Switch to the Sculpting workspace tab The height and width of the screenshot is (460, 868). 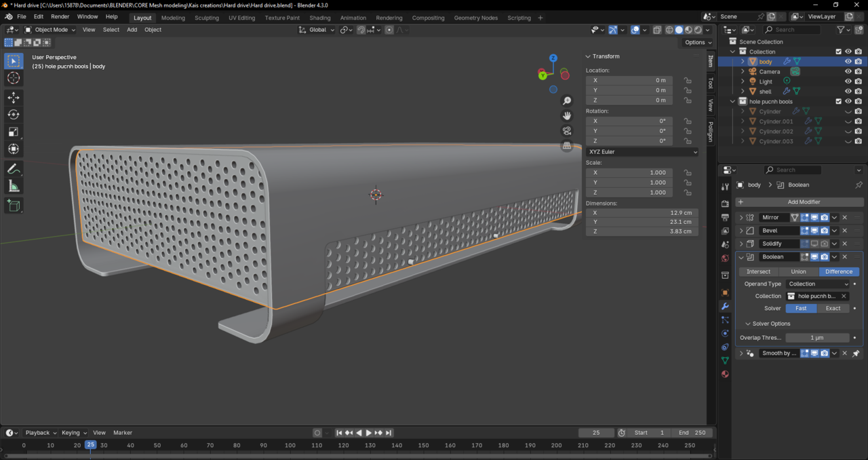point(207,18)
